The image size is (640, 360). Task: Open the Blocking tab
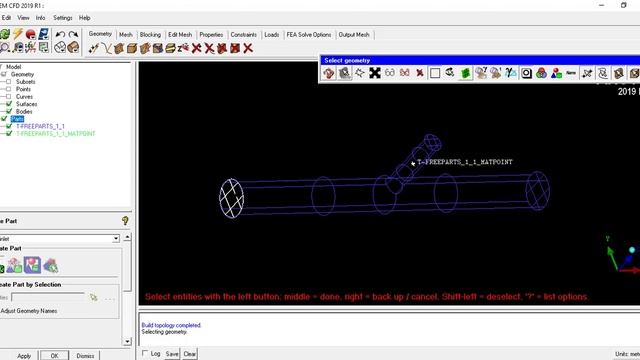point(150,35)
